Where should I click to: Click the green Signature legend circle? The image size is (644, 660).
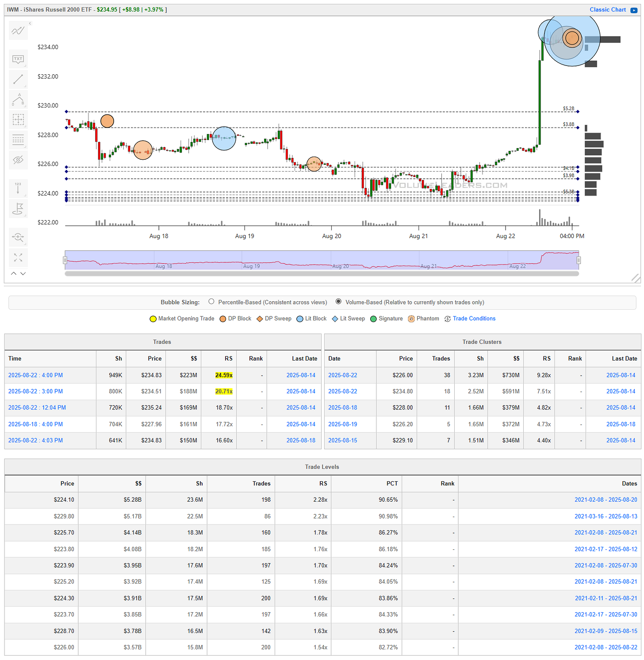coord(373,319)
